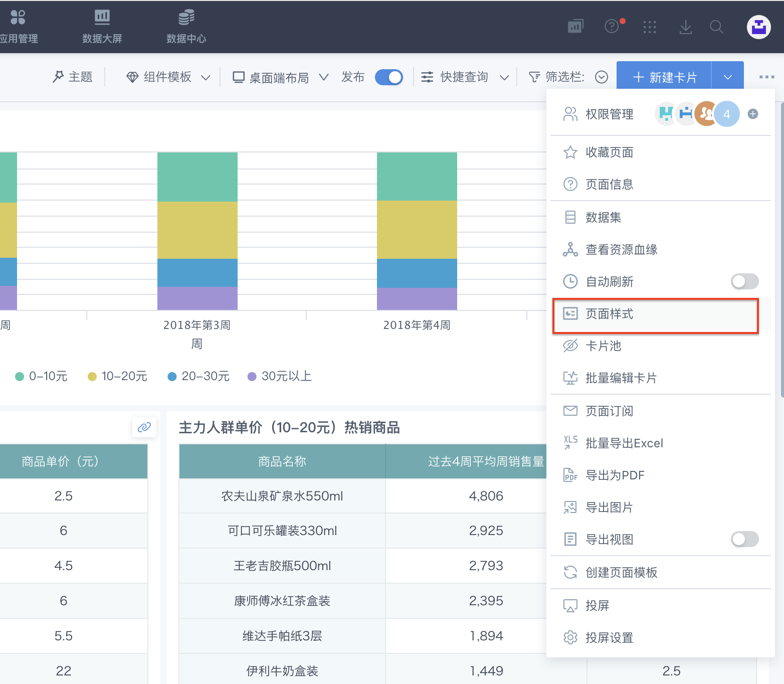
Task: Select 收藏页面 from the menu
Action: tap(661, 152)
